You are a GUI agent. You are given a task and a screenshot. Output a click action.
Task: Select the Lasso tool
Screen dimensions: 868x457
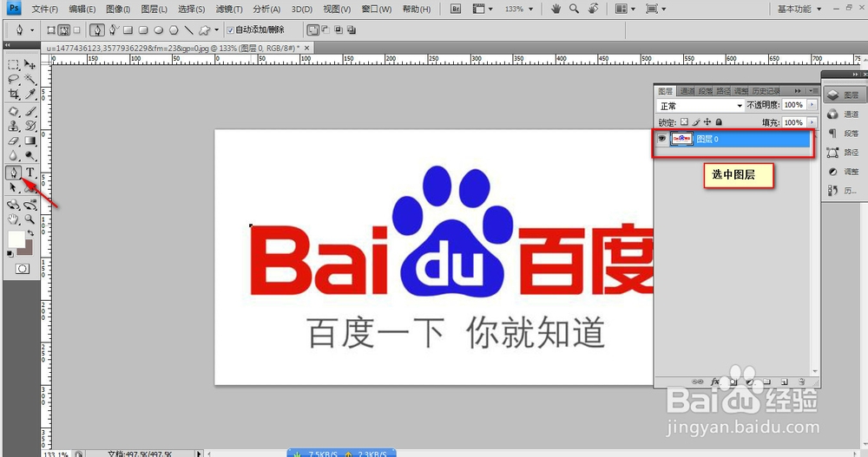(13, 79)
